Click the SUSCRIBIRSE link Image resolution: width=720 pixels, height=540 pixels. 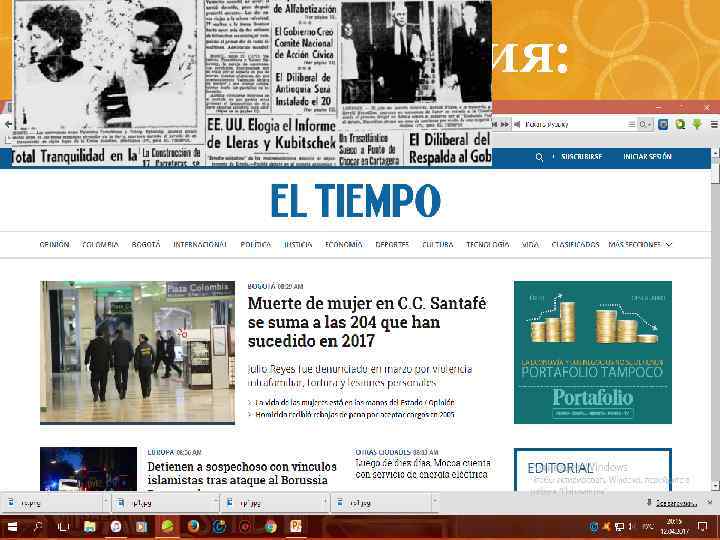581,157
